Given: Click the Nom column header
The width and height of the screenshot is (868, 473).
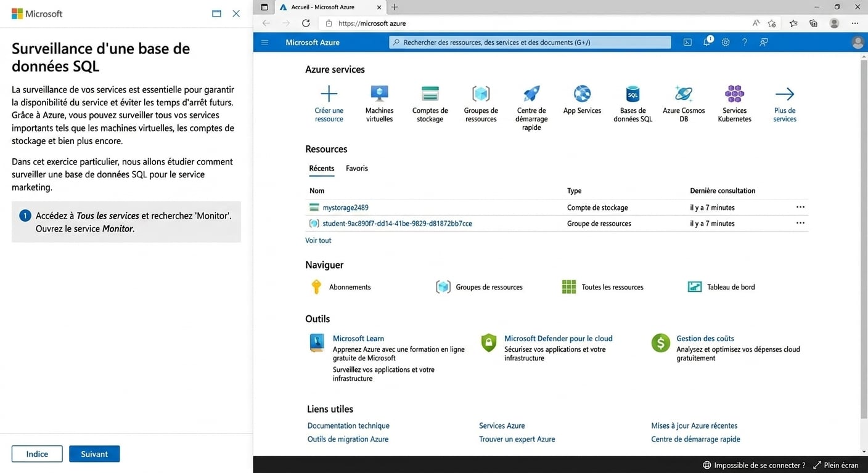Looking at the screenshot, I should (317, 191).
